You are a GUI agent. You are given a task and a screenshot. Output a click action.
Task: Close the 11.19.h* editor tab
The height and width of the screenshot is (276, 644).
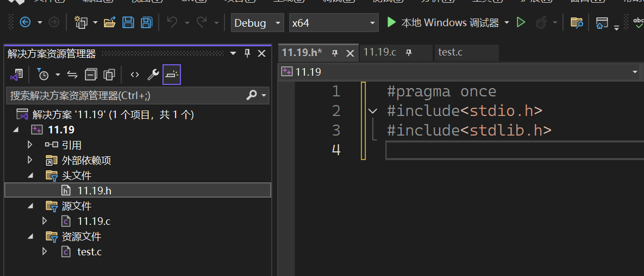350,53
